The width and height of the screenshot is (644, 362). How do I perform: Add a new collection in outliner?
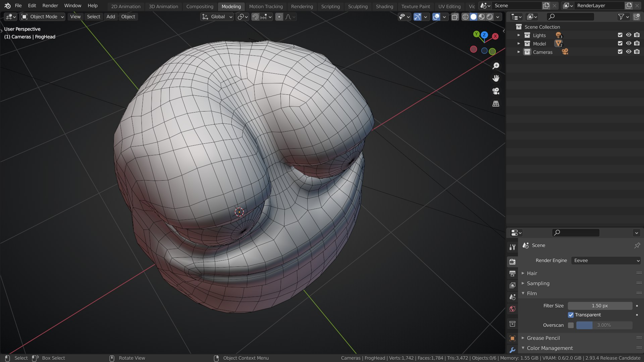tap(636, 17)
